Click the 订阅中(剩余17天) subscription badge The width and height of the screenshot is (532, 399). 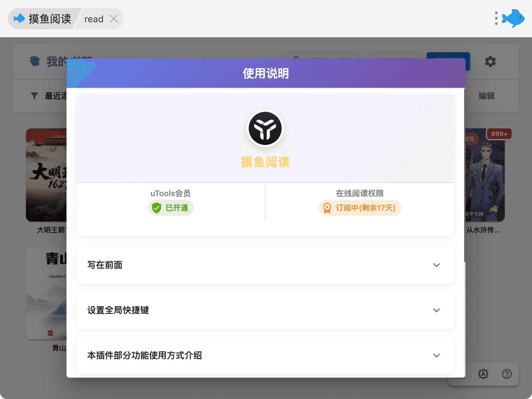(360, 208)
